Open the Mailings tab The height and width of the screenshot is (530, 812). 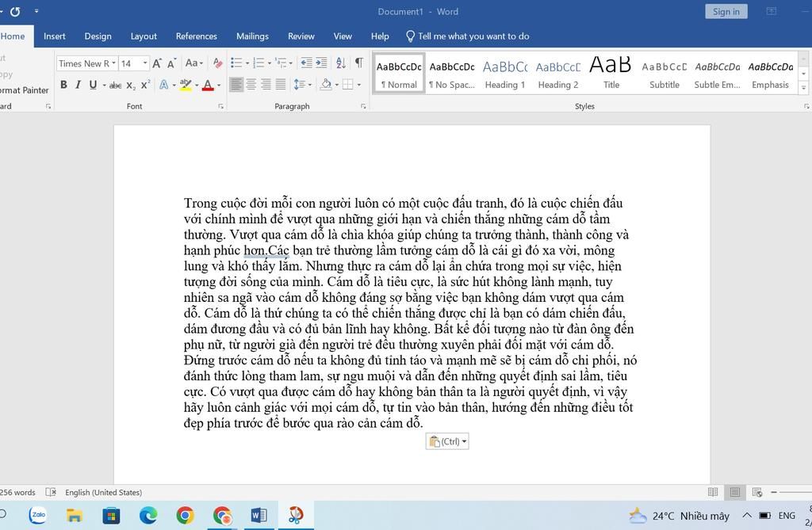[252, 36]
